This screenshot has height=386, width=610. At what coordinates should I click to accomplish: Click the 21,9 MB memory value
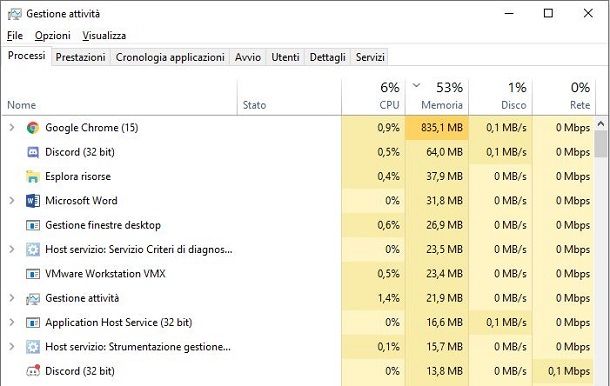point(444,298)
